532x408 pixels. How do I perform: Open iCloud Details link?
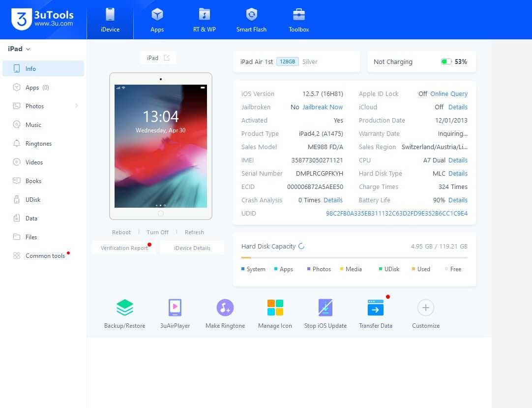pyautogui.click(x=458, y=107)
